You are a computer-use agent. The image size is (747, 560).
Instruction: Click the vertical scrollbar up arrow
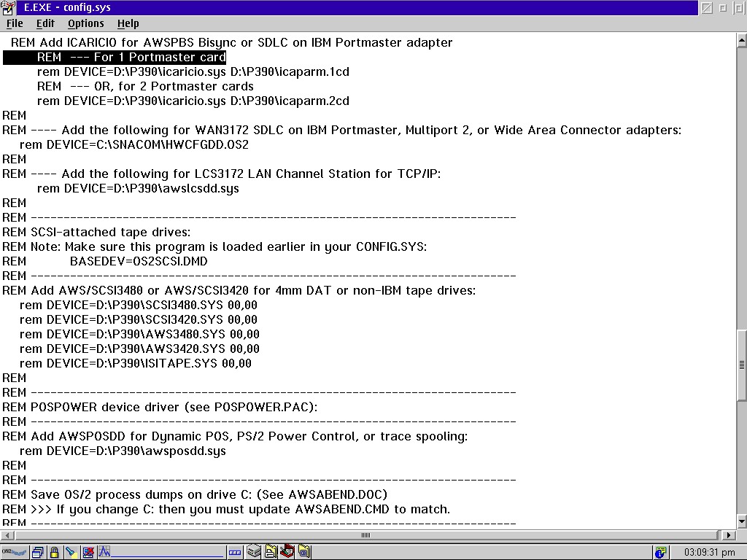742,41
